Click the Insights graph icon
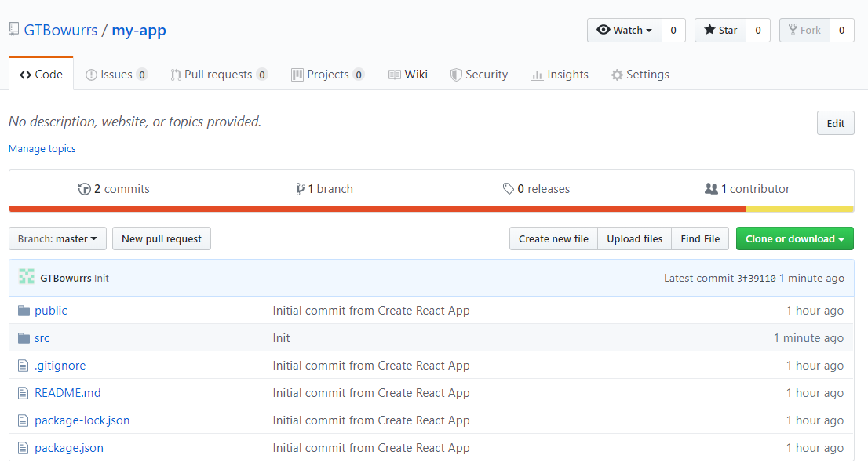Screen dimensions: 868x466 pyautogui.click(x=536, y=75)
